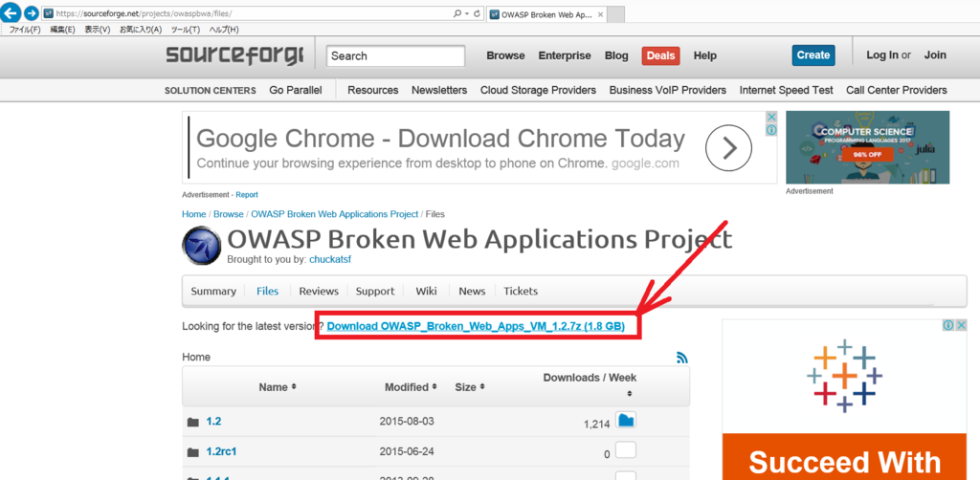Open the Wiki tab
The width and height of the screenshot is (980, 480).
[426, 291]
